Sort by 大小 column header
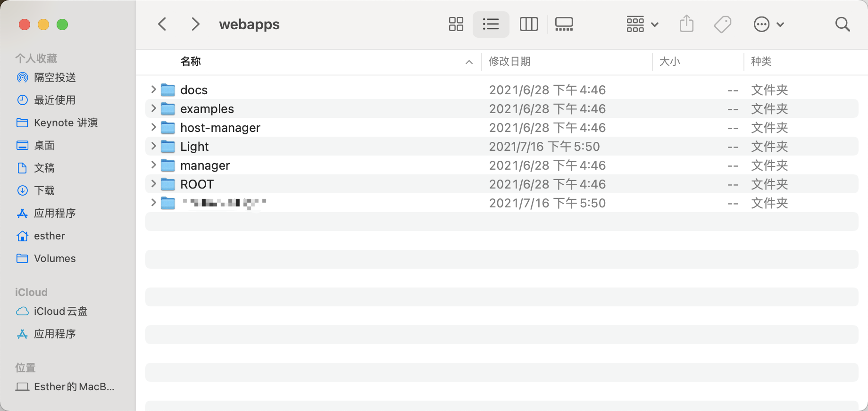The height and width of the screenshot is (411, 868). click(669, 61)
